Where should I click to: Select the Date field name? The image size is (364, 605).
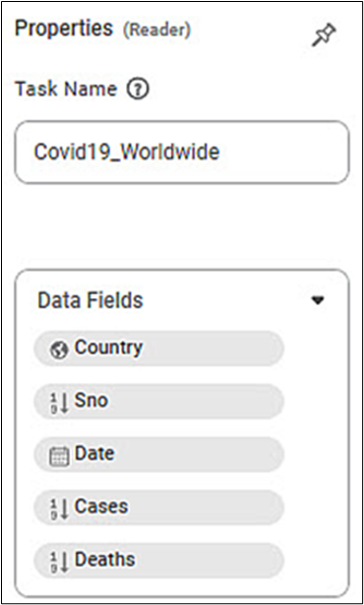click(94, 454)
